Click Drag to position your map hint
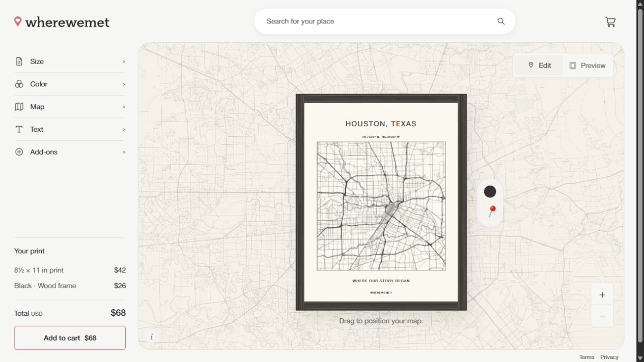This screenshot has height=362, width=644. [381, 321]
